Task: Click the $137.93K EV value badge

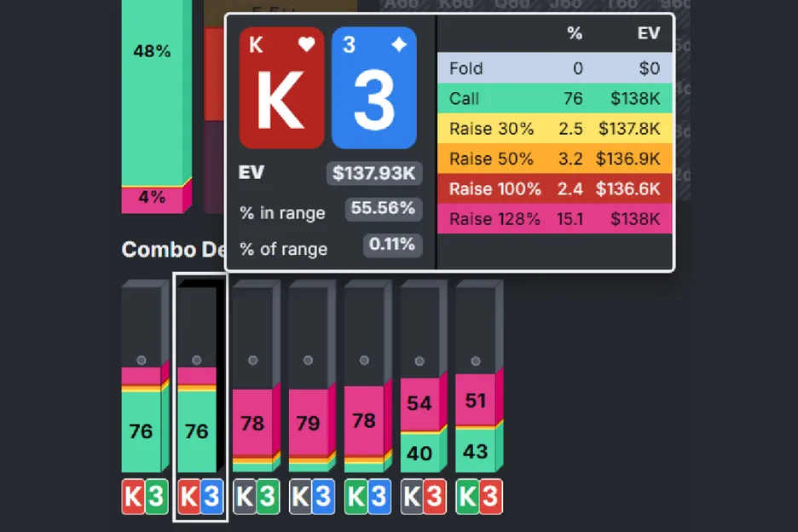Action: (374, 173)
